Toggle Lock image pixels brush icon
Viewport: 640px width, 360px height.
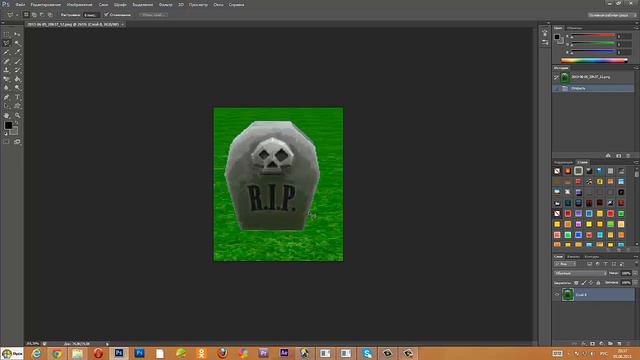(584, 283)
